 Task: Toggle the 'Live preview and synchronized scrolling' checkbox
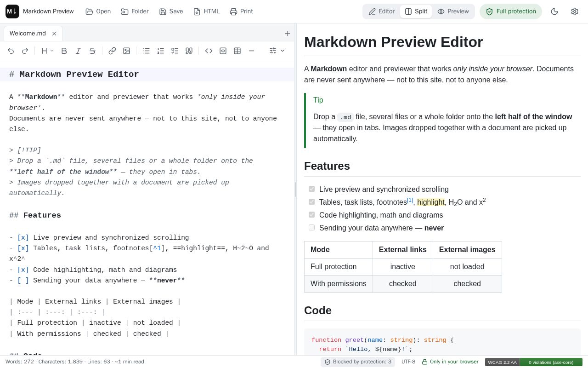pos(312,189)
